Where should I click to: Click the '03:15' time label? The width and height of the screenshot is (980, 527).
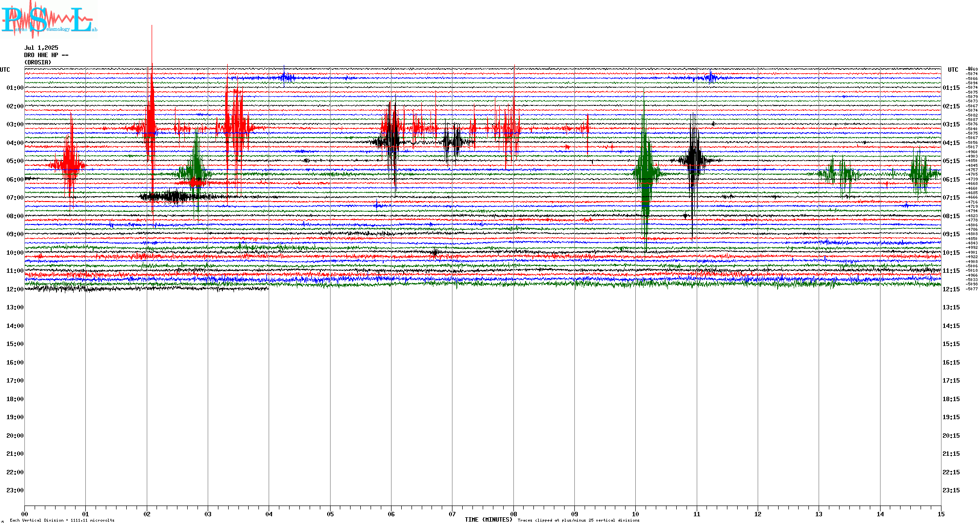(951, 124)
